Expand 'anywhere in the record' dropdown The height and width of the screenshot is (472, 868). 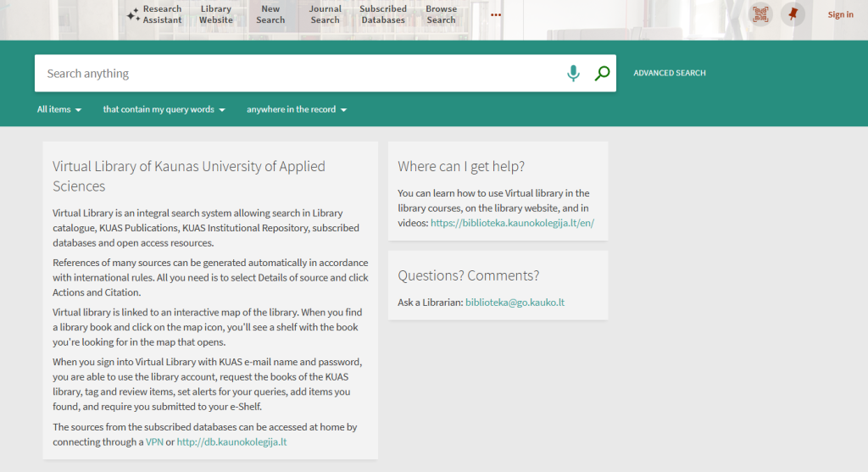tap(297, 109)
